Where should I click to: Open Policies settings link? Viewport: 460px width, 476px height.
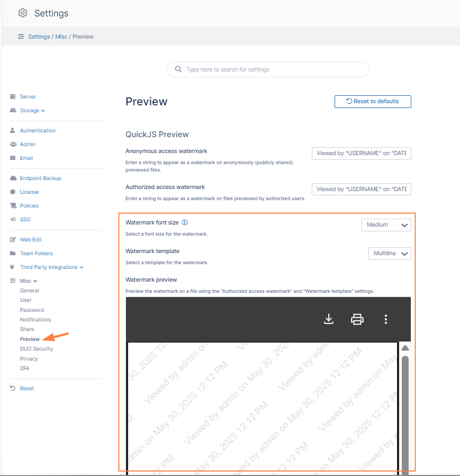[29, 205]
